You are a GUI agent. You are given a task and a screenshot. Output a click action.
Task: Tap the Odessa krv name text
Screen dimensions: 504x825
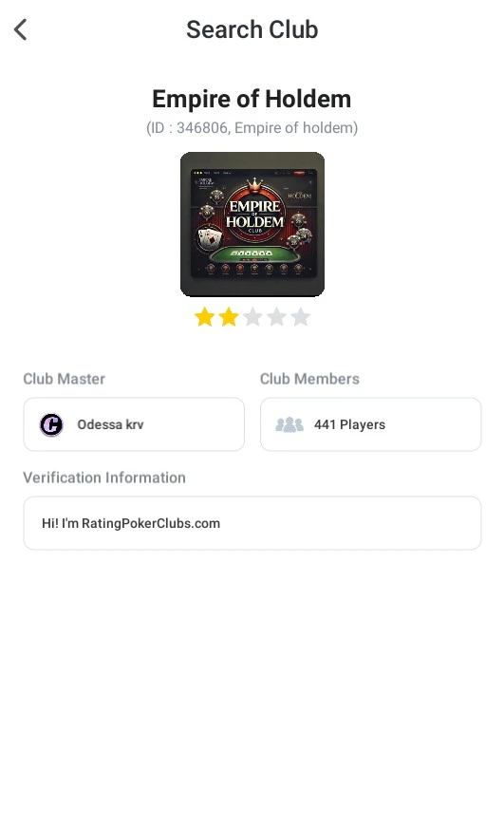(x=110, y=424)
